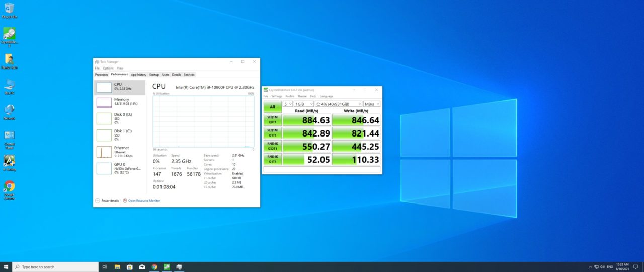Collapse Task Manager with Fewer details

(x=107, y=200)
